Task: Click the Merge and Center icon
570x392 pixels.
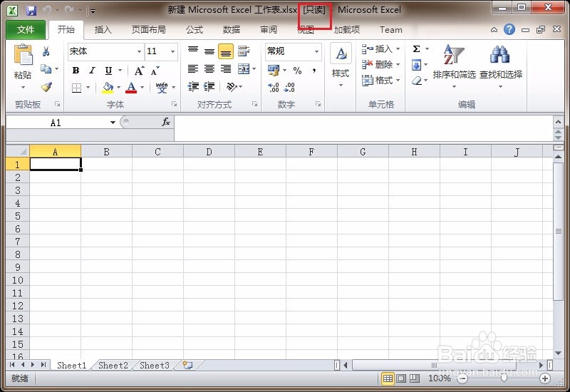Action: [244, 68]
